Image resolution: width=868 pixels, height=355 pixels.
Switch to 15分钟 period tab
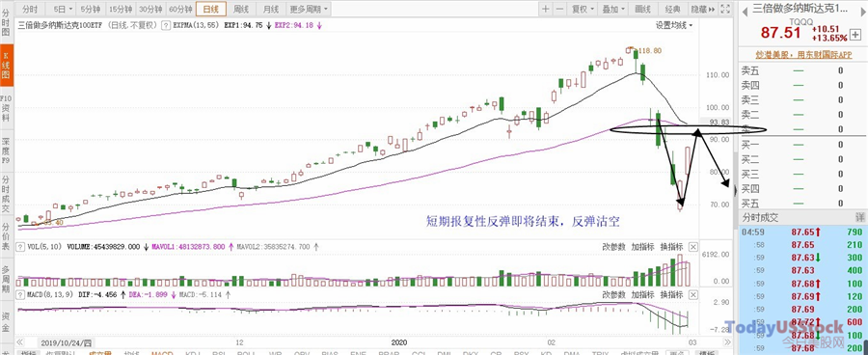click(x=121, y=9)
